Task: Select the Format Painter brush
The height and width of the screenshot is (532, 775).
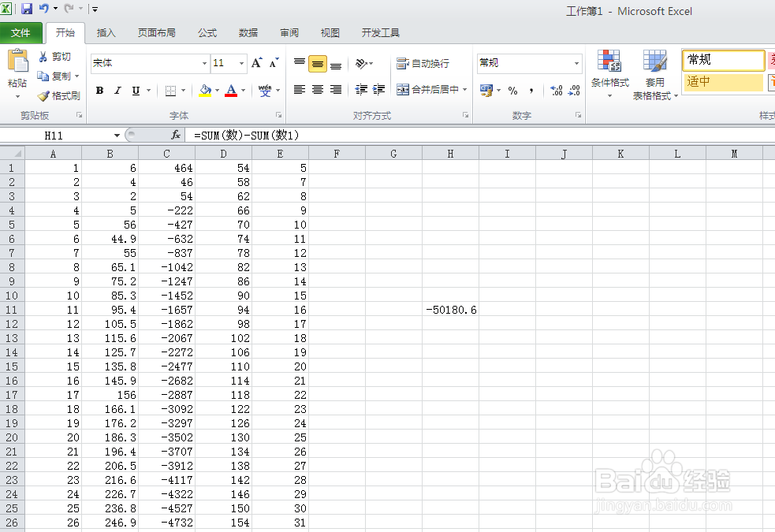Action: pyautogui.click(x=43, y=96)
